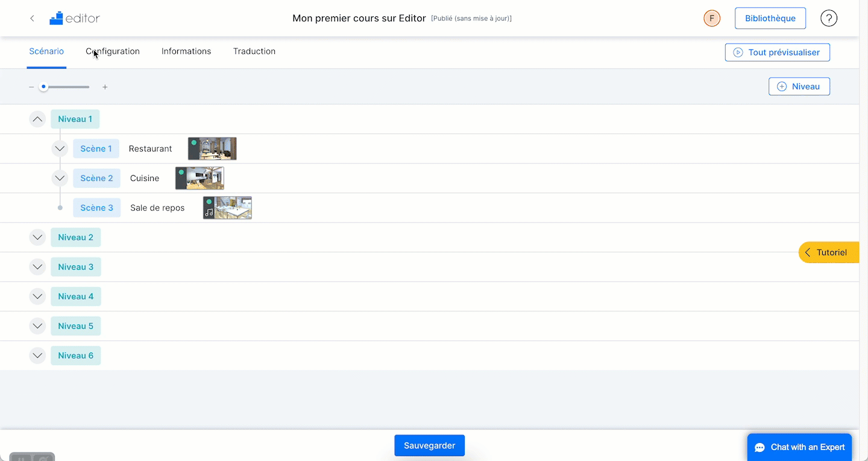
Task: Click the Sauvegarder button
Action: [x=430, y=445]
